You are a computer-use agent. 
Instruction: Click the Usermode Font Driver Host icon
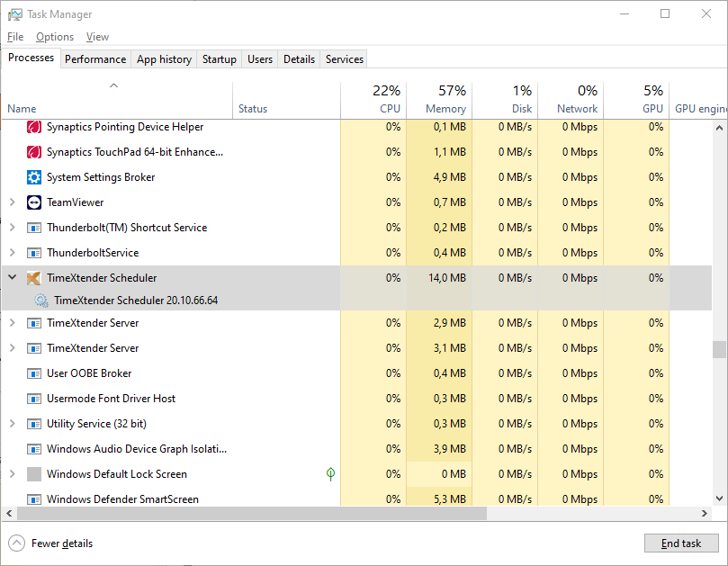click(x=34, y=399)
